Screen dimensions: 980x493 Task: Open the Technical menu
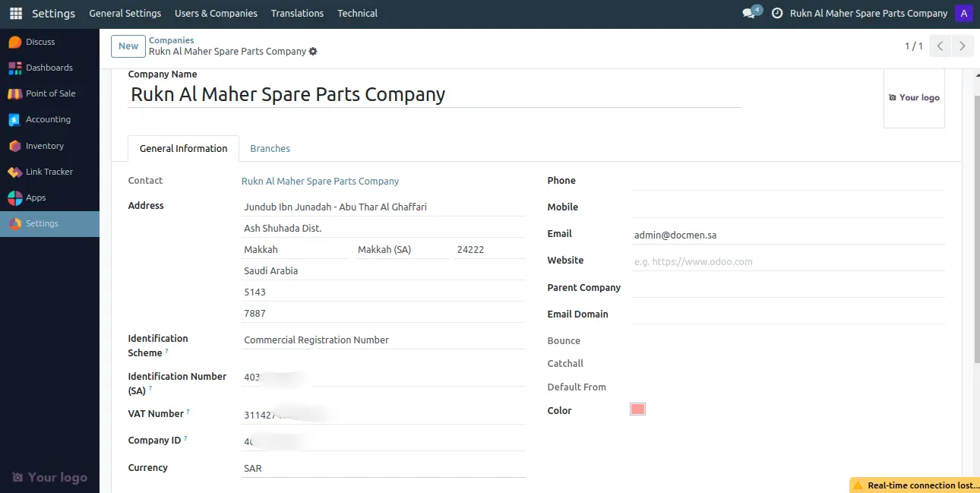(357, 14)
